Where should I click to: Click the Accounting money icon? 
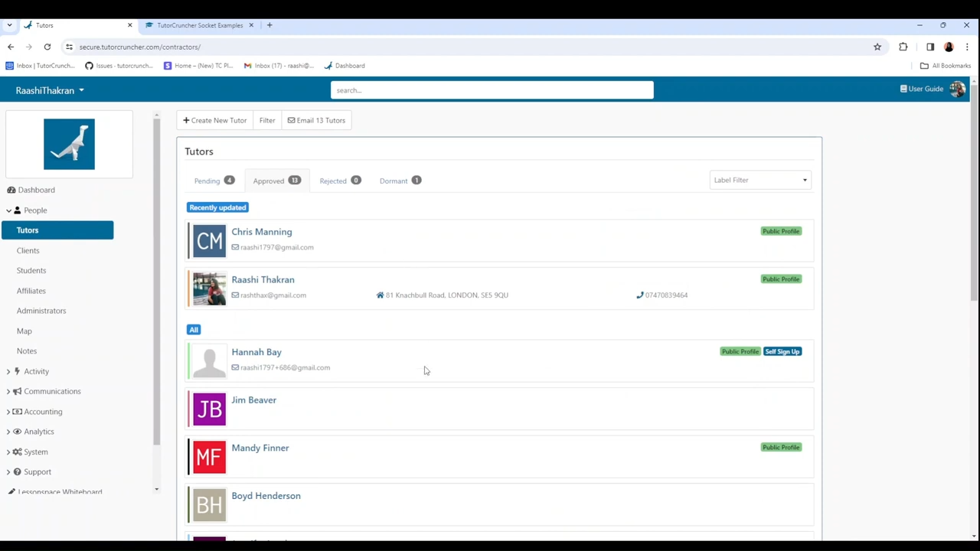tap(17, 412)
